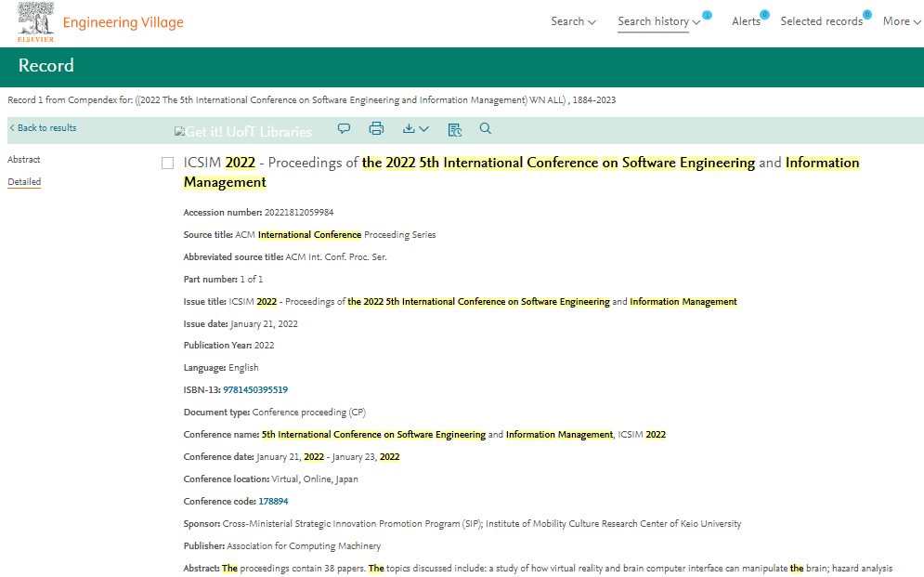Switch to the Detailed view
Screen dimensions: 924x577
(x=24, y=182)
